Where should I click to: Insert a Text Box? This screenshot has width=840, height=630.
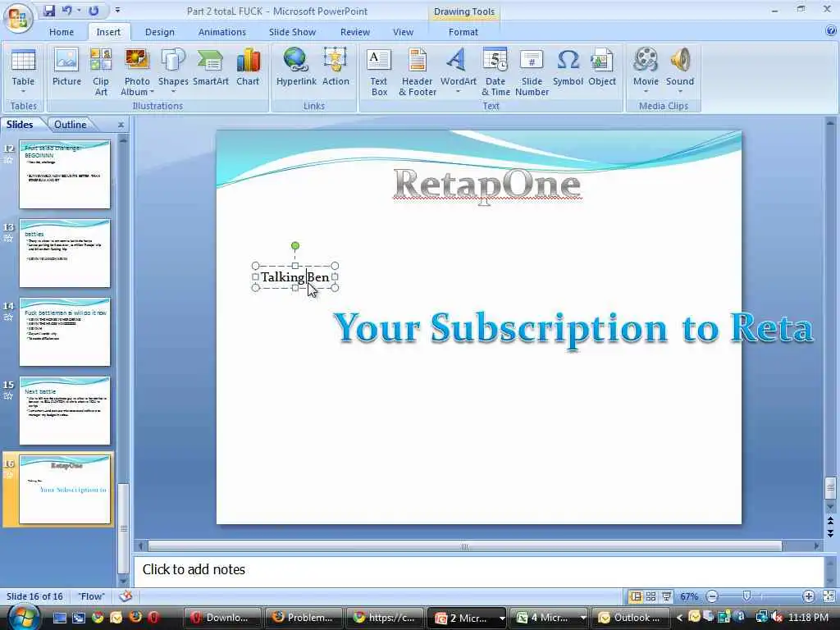point(379,72)
